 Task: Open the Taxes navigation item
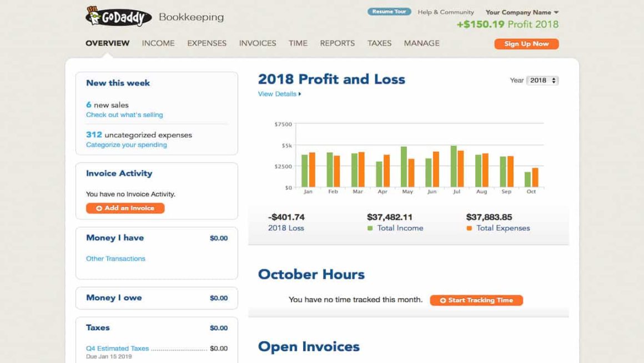[379, 43]
